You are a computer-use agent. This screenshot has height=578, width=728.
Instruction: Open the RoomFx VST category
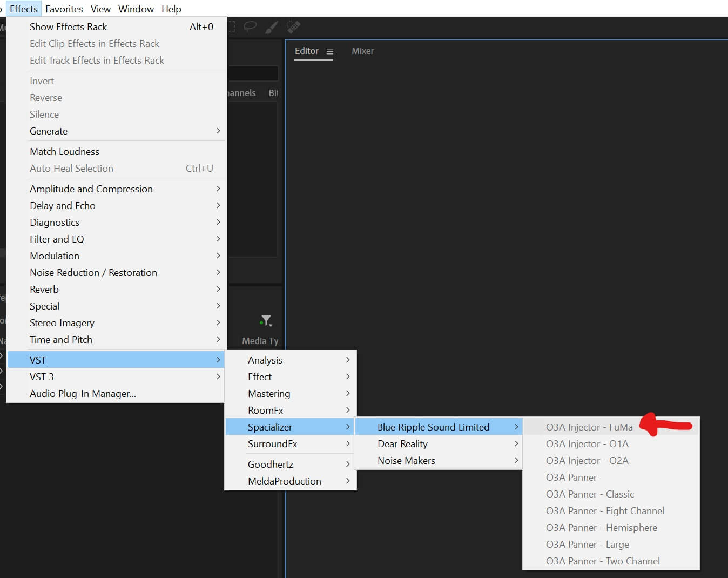coord(291,410)
